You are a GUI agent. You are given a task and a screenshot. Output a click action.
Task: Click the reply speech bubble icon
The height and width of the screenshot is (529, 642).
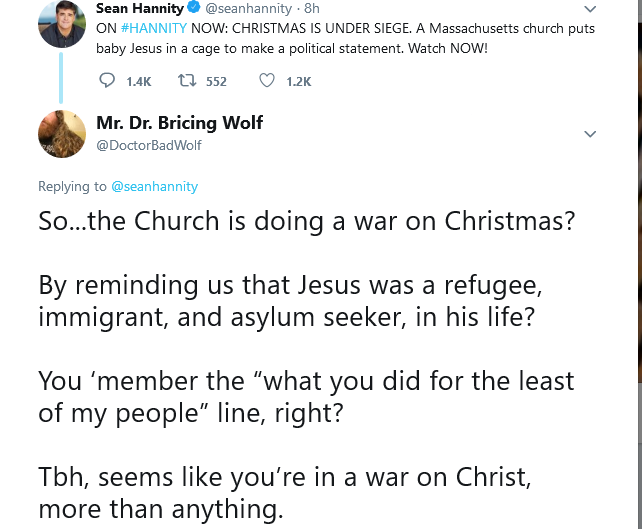click(x=108, y=81)
